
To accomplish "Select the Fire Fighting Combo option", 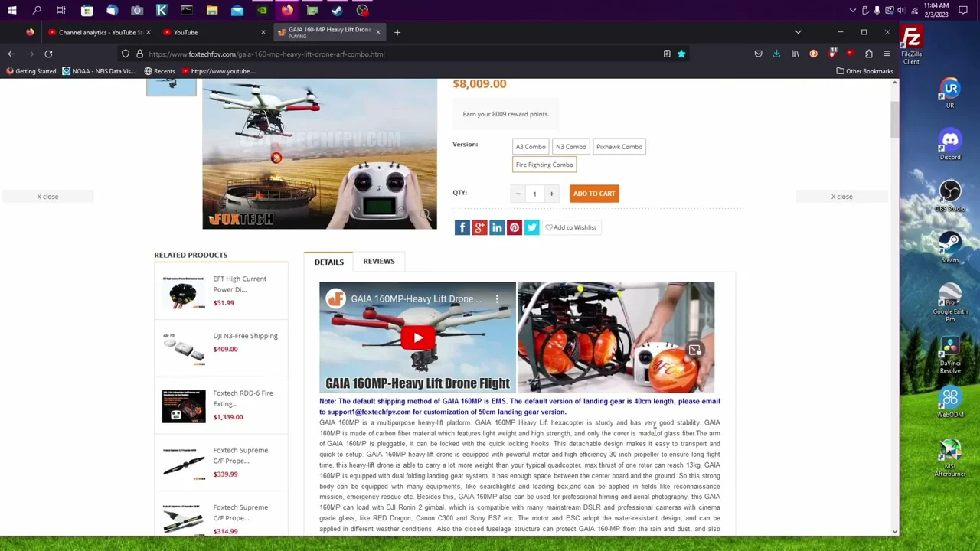I will (544, 165).
